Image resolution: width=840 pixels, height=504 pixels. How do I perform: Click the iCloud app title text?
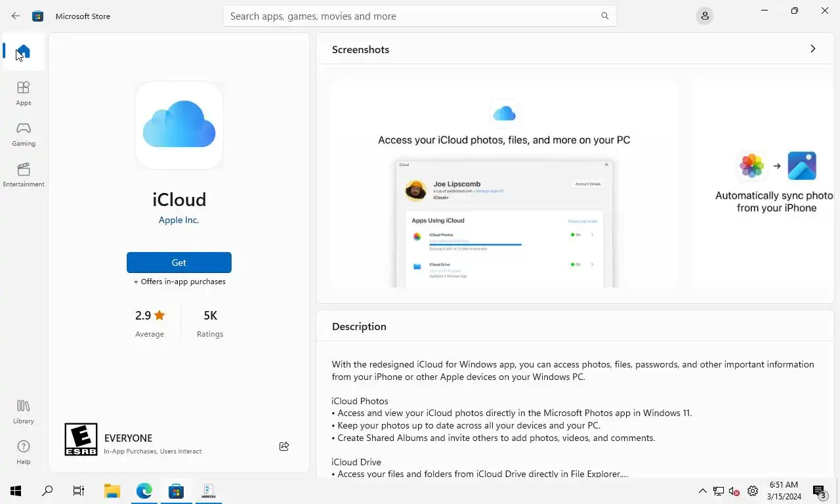coord(179,199)
